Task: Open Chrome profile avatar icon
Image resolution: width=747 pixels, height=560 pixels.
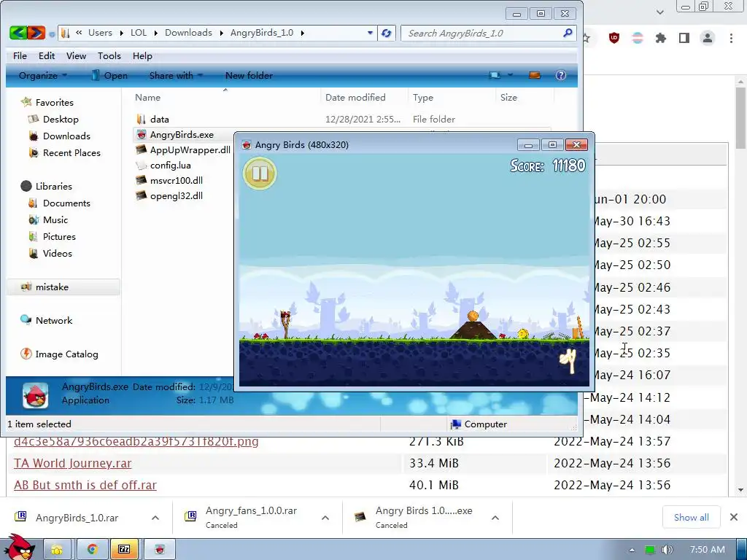Action: tap(708, 38)
